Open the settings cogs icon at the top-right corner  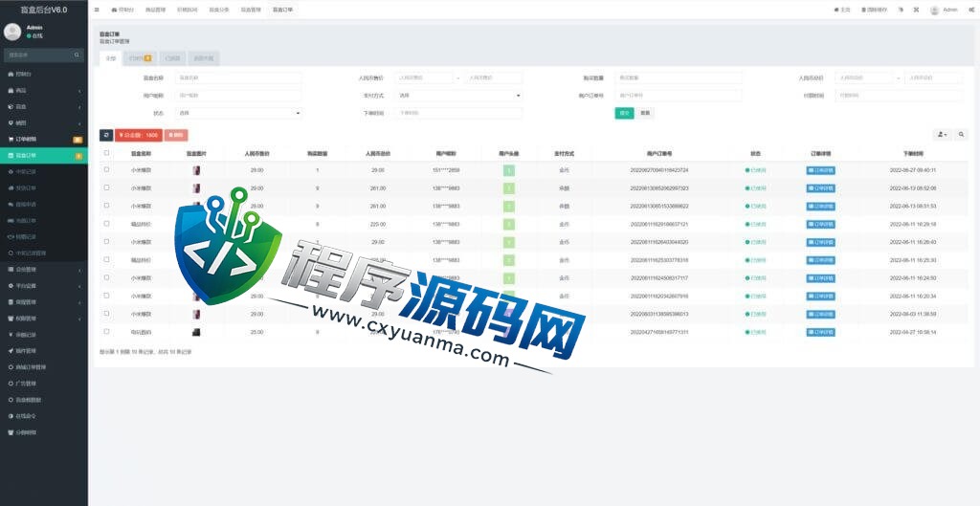click(x=970, y=10)
